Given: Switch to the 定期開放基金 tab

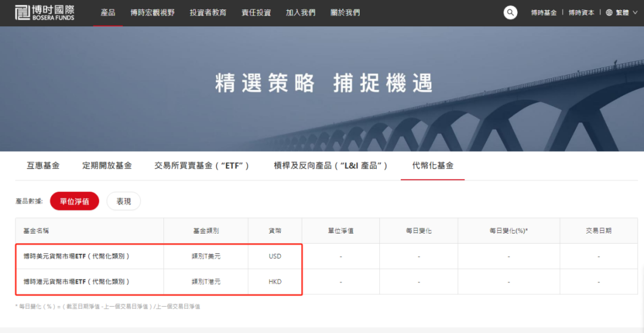Looking at the screenshot, I should pos(107,166).
